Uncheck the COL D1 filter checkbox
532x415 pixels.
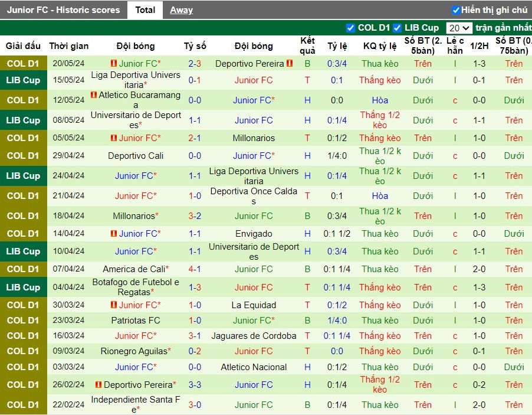point(350,28)
